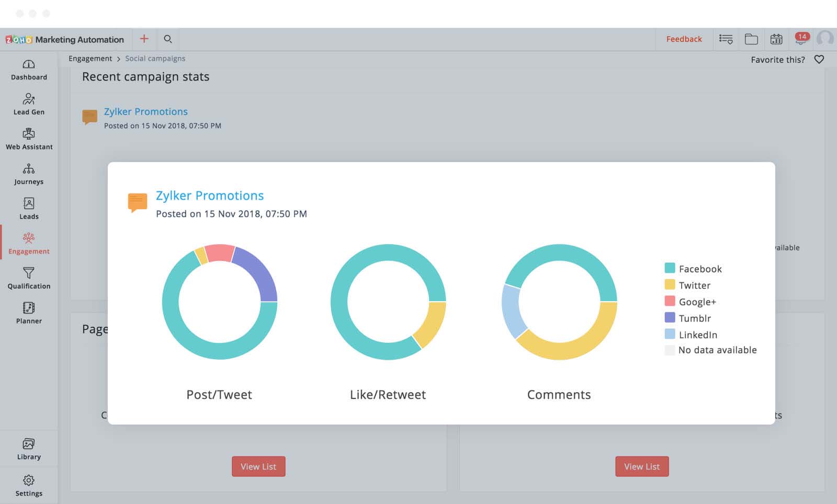Open the notifications bell with badge 14

tap(800, 39)
